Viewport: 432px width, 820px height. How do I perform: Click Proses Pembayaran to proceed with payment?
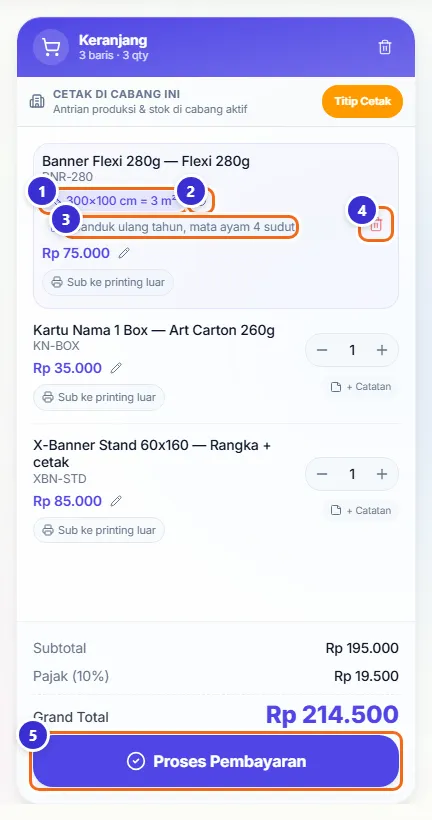coord(216,761)
